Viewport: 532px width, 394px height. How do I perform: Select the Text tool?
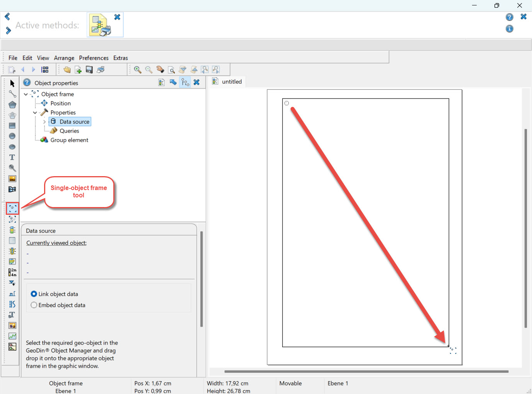(12, 158)
